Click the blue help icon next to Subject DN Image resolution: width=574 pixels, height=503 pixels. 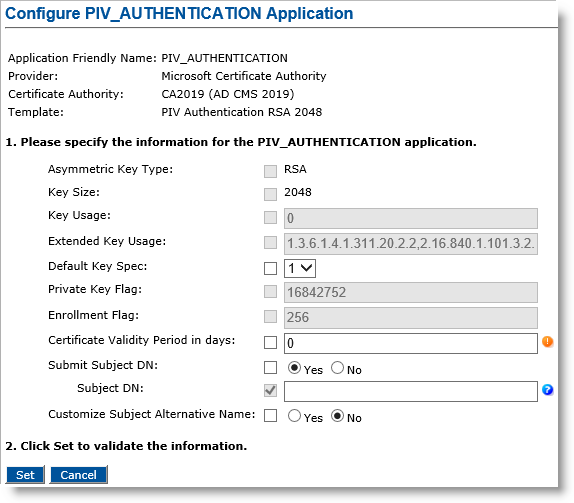547,390
